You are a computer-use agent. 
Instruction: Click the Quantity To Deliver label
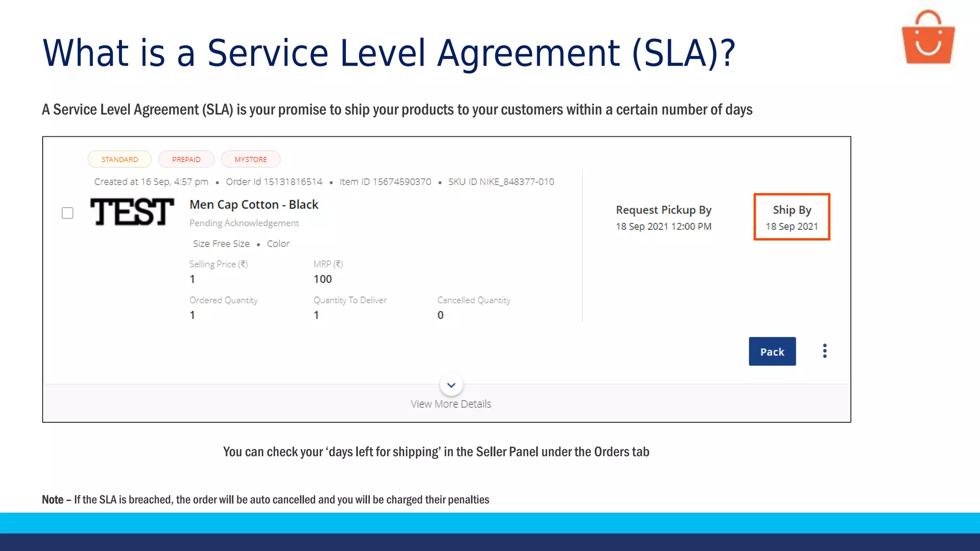click(x=350, y=300)
